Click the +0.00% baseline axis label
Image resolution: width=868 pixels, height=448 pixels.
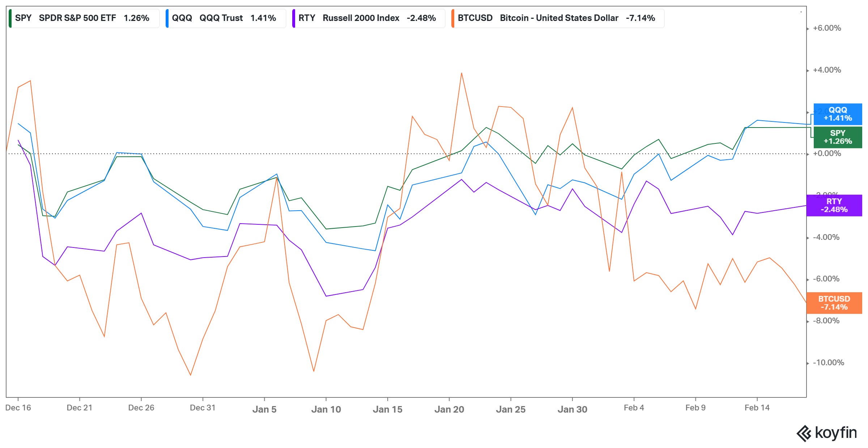[x=827, y=154]
